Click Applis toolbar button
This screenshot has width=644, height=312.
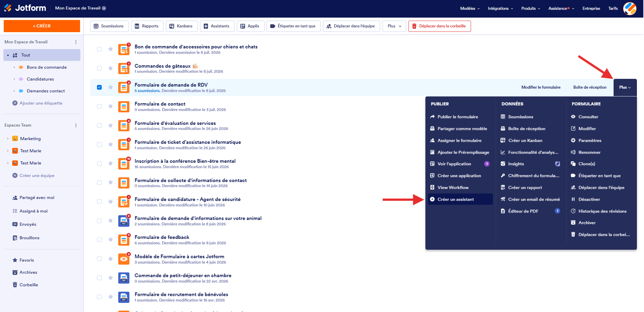[250, 26]
